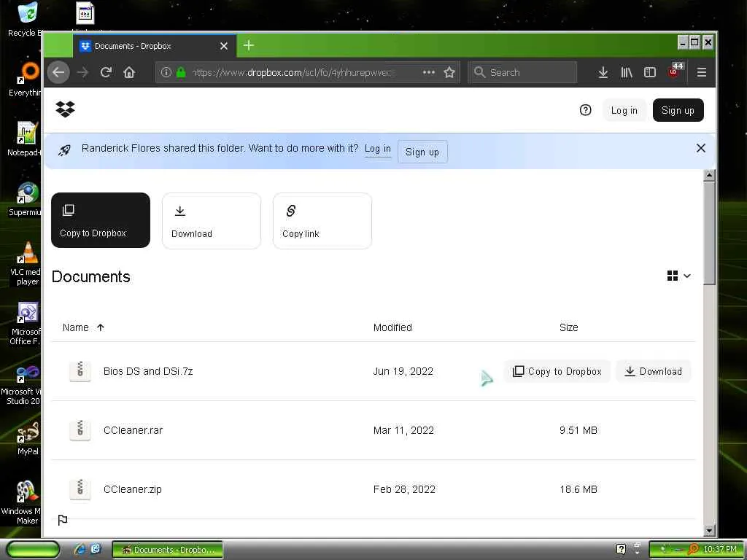
Task: Launch Internet Explorer from quick launch
Action: pyautogui.click(x=80, y=550)
